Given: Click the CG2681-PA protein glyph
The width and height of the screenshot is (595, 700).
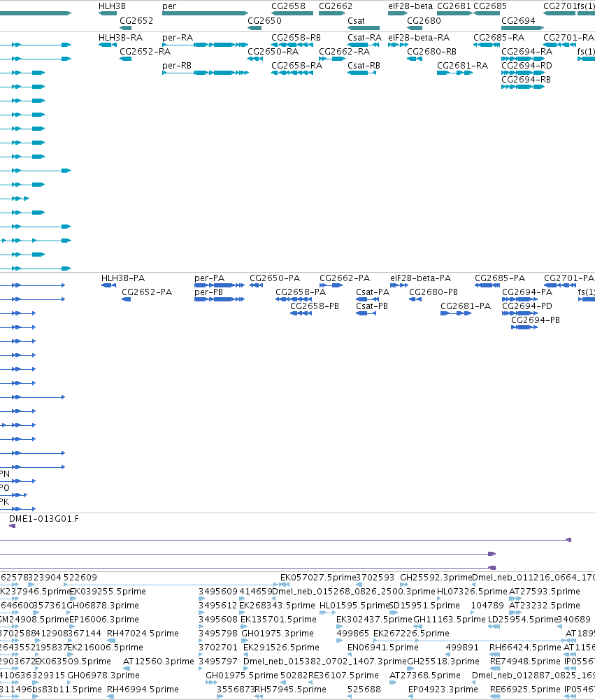Looking at the screenshot, I should (x=456, y=313).
